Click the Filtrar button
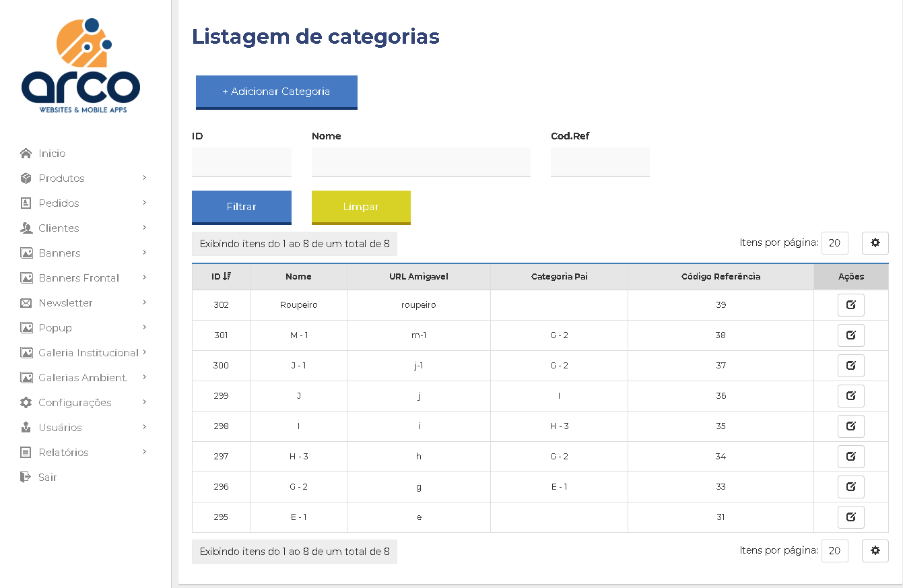 [x=242, y=207]
